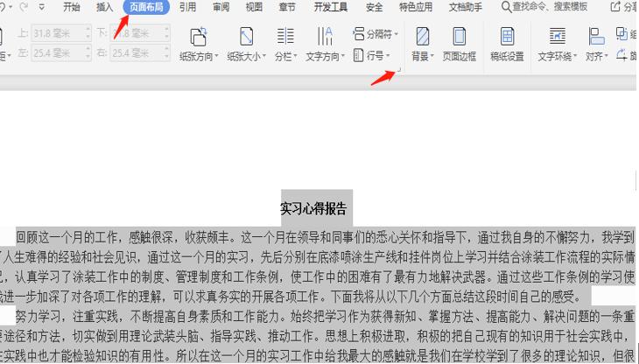
Task: Click the title 实习心得报告
Action: [x=313, y=208]
